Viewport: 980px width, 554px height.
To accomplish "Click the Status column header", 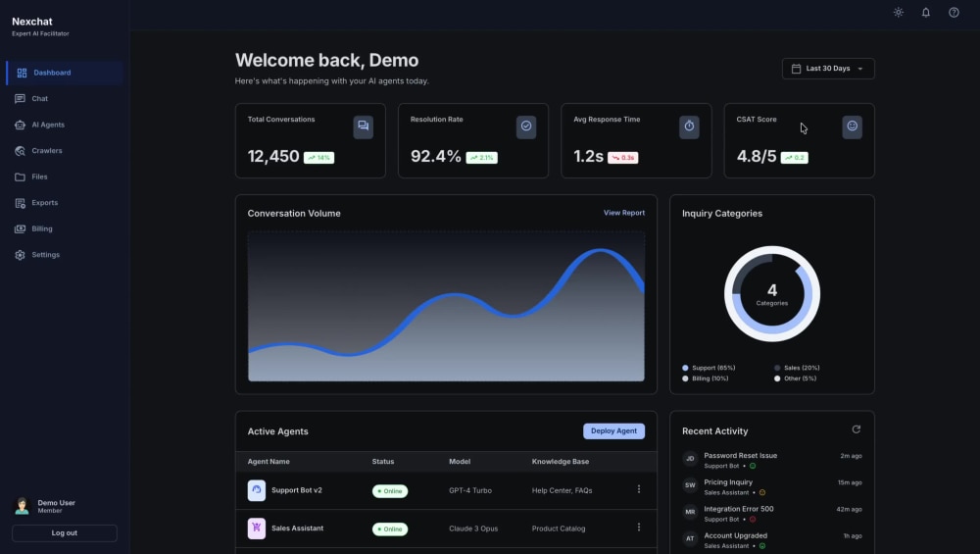I will (x=383, y=462).
